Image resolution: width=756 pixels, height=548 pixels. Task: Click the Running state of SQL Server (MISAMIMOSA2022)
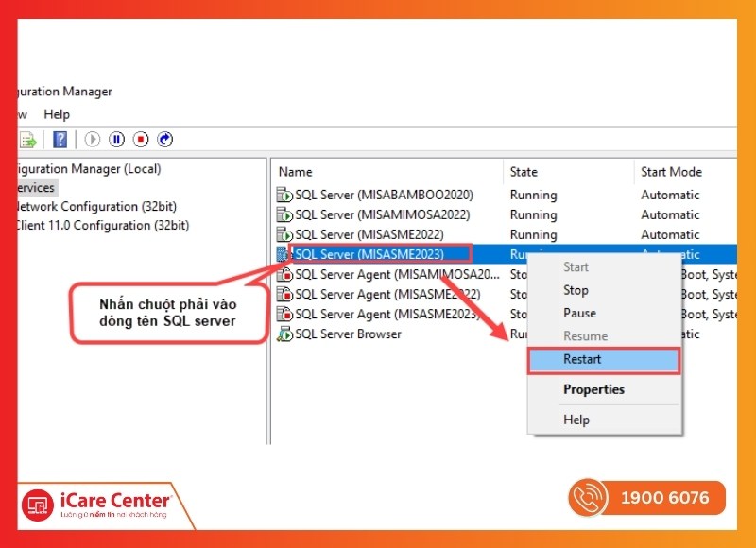click(533, 214)
